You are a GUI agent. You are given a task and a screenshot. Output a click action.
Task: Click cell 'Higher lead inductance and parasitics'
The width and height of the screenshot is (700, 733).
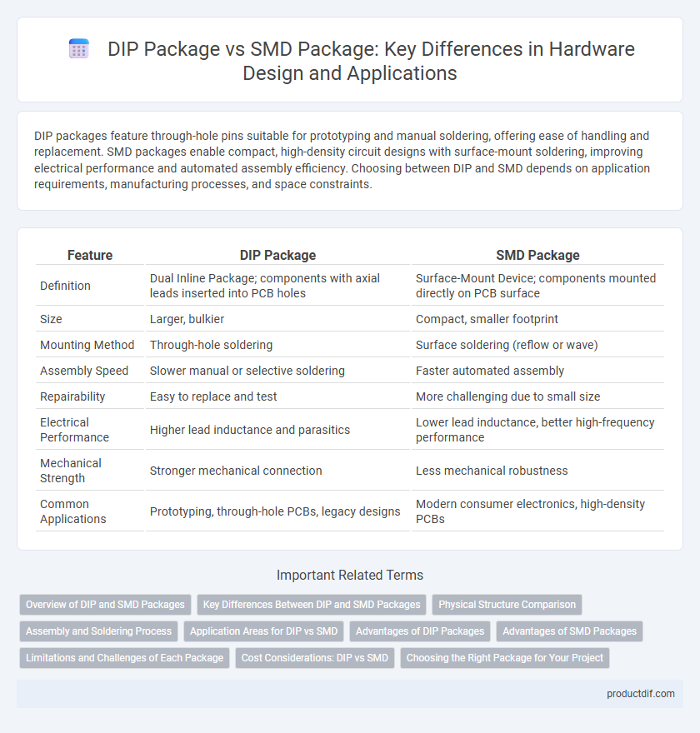click(x=250, y=430)
